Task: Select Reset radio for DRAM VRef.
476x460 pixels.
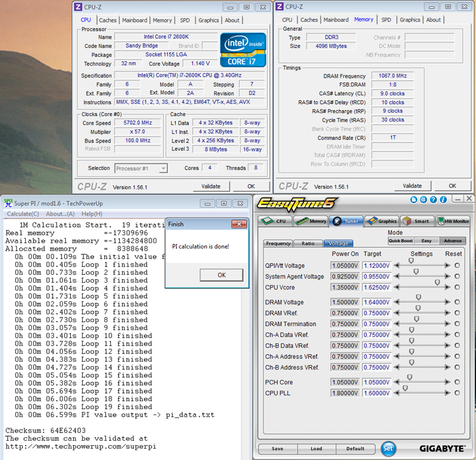Action: (x=457, y=313)
